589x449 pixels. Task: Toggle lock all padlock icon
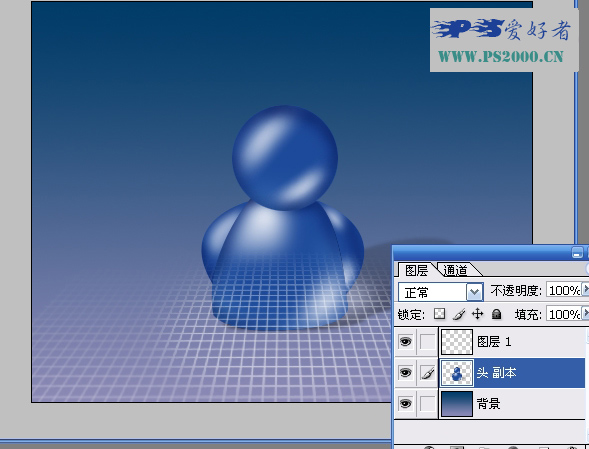(x=497, y=314)
